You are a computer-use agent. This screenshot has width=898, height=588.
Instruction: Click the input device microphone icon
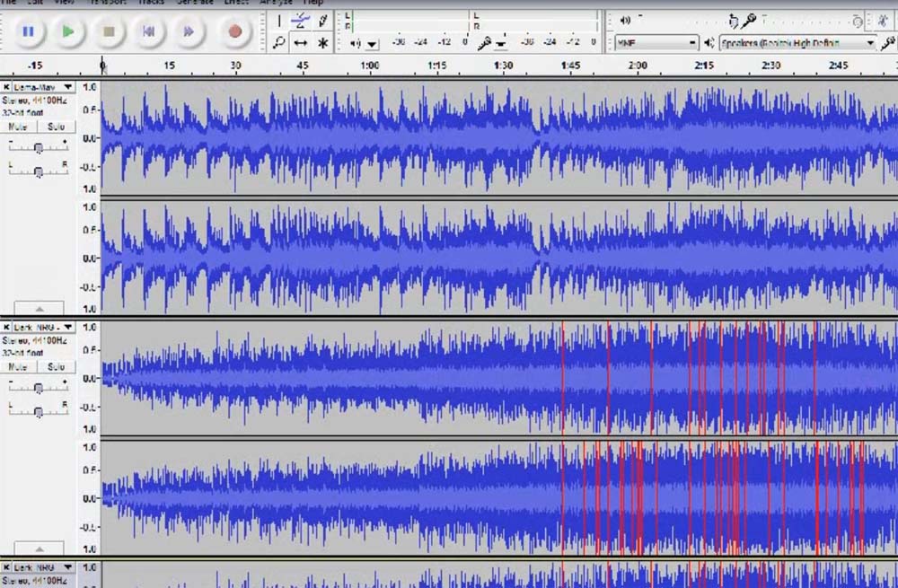tap(888, 43)
